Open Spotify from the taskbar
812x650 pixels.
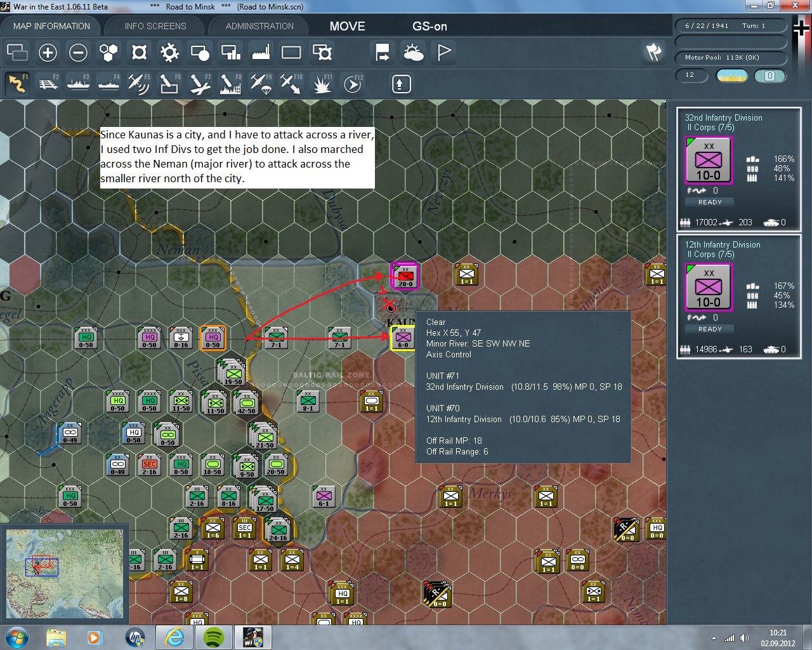click(213, 637)
